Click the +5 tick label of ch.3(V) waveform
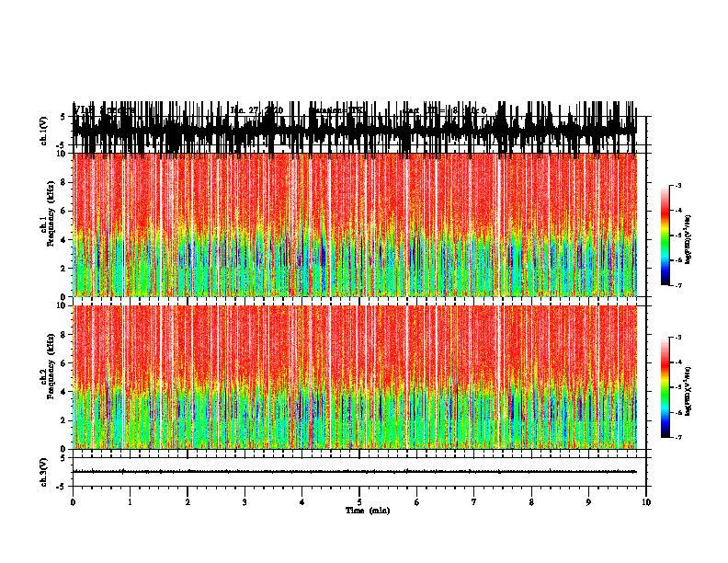 [x=63, y=457]
